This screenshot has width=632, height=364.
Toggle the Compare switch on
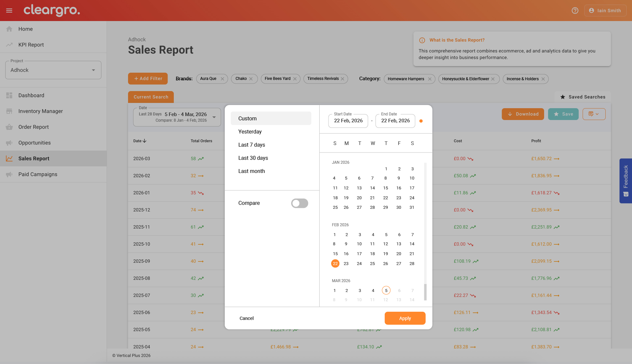click(299, 203)
